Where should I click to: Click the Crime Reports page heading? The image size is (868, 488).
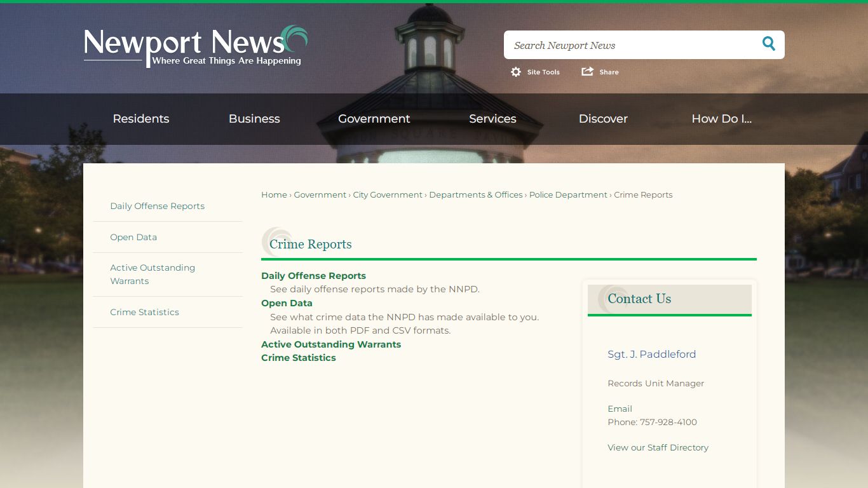[x=311, y=244]
